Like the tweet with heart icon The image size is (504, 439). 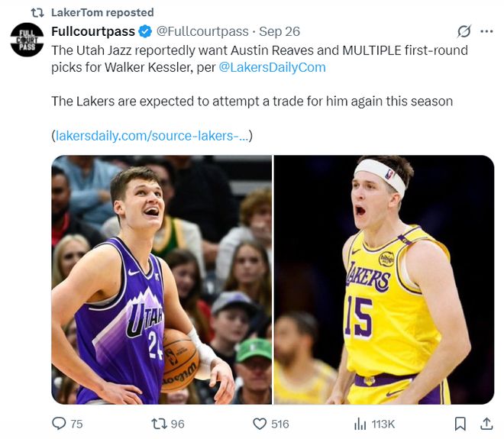260,423
